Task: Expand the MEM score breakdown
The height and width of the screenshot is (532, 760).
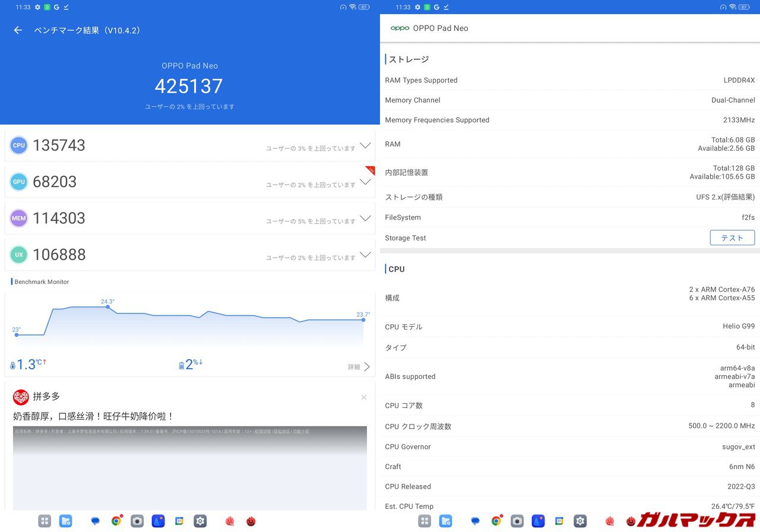Action: tap(365, 218)
